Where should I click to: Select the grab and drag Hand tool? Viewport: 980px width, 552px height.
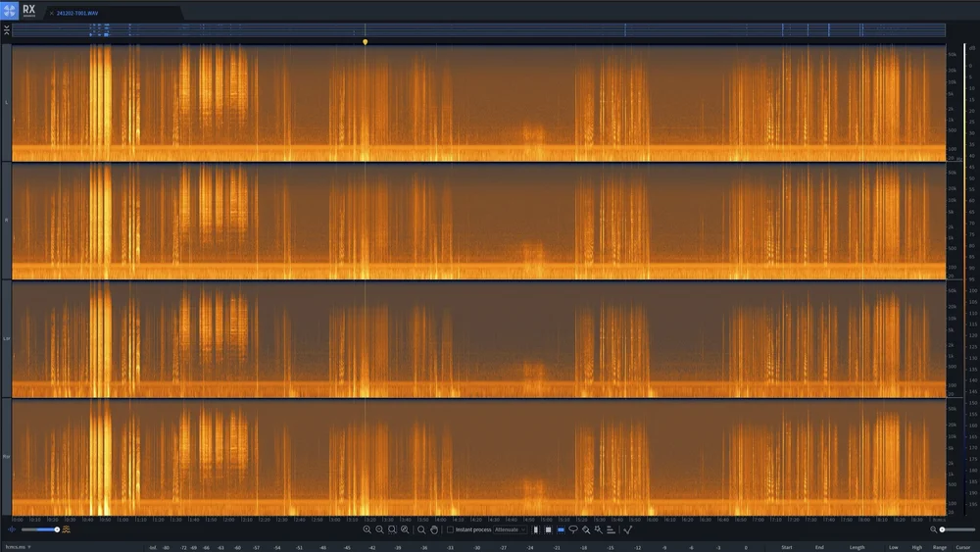coord(434,529)
